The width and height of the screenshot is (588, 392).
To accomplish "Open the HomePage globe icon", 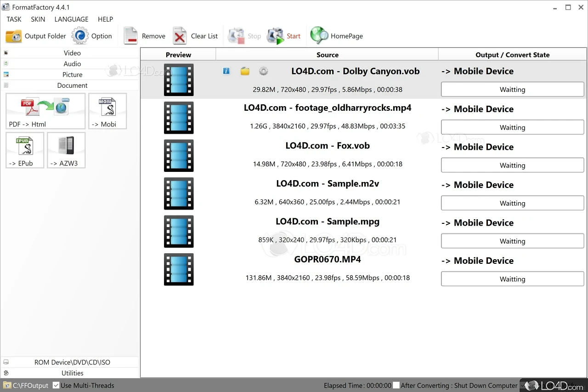I will click(319, 36).
